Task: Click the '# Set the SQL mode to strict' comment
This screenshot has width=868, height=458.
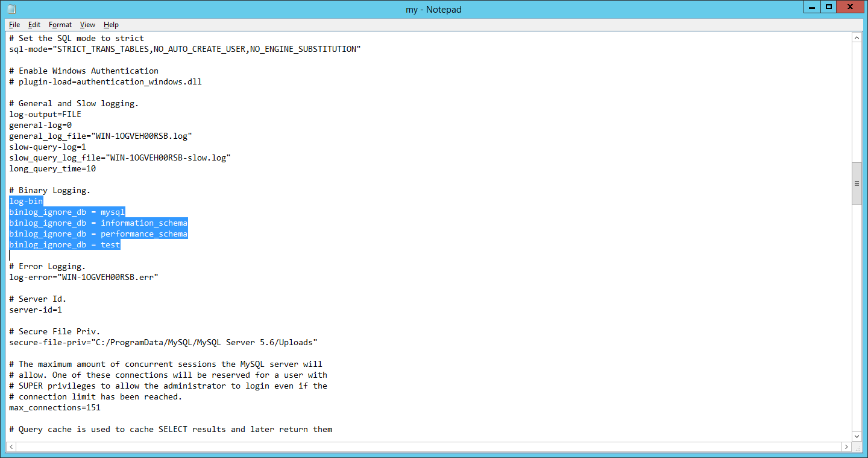Action: (77, 38)
